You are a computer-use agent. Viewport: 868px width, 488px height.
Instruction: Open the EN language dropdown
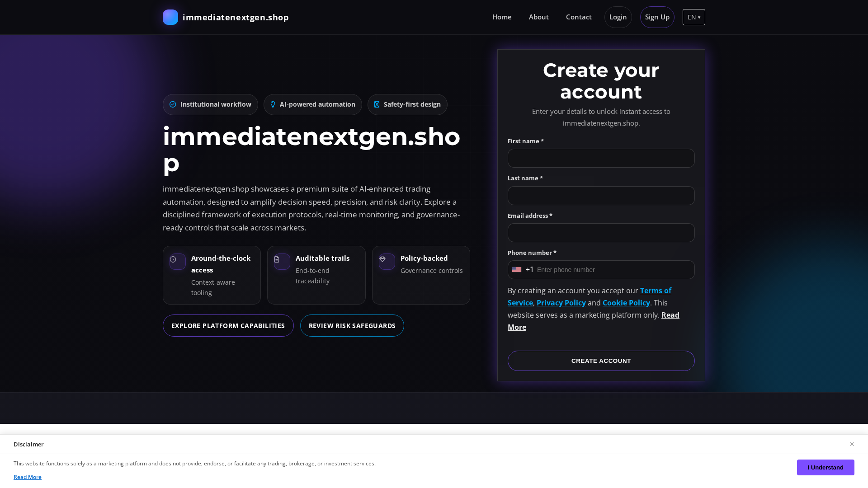click(694, 17)
